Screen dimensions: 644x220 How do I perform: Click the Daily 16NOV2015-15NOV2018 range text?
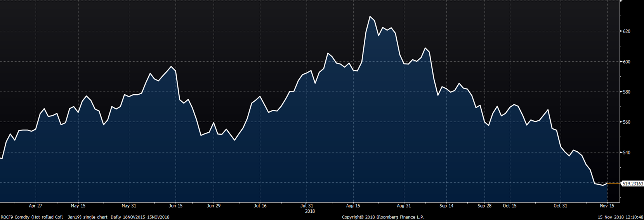pyautogui.click(x=140, y=217)
